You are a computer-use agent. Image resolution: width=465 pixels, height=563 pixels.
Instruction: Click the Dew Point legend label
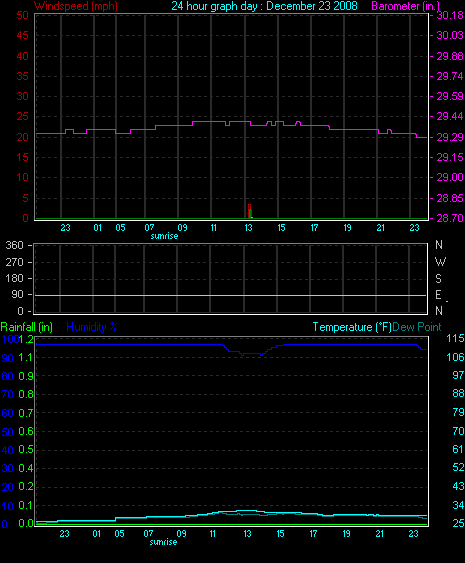coord(417,327)
